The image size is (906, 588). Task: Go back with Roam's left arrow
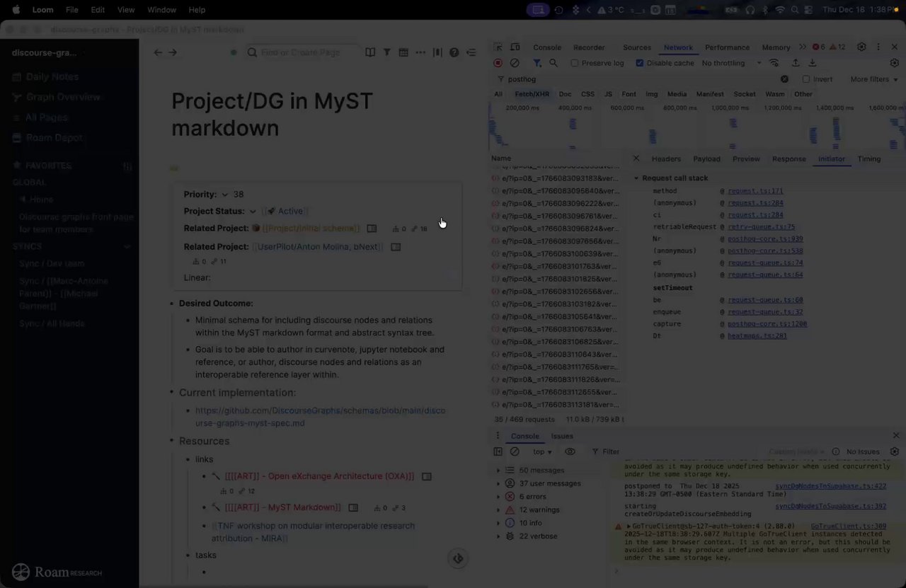pos(158,52)
